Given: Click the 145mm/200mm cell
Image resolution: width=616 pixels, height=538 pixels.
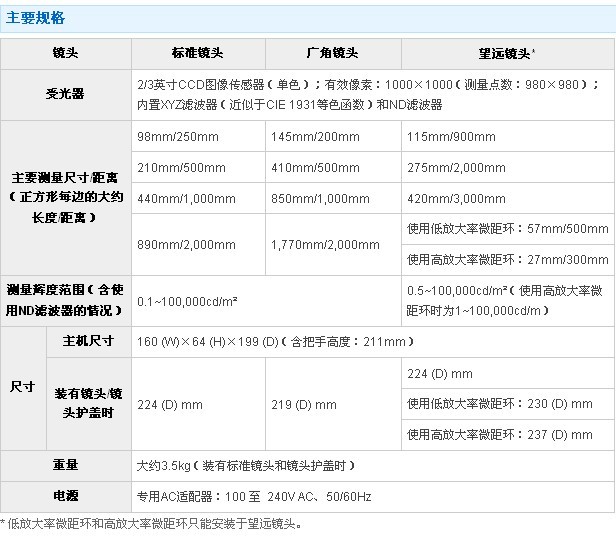Looking at the screenshot, I should (x=308, y=136).
